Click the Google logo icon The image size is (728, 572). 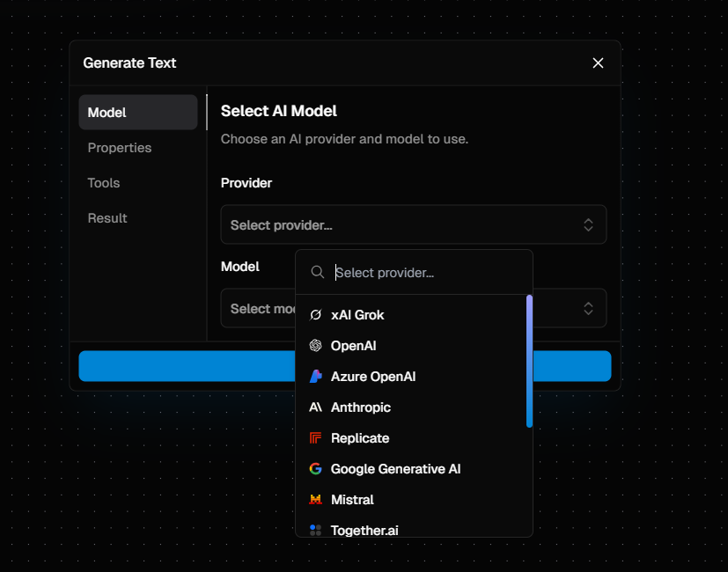point(315,469)
